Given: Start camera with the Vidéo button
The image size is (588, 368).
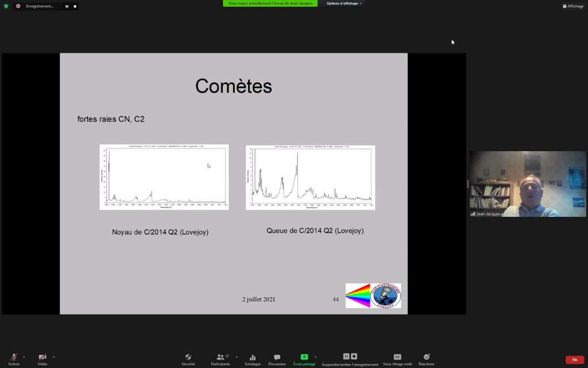Looking at the screenshot, I should coord(42,359).
